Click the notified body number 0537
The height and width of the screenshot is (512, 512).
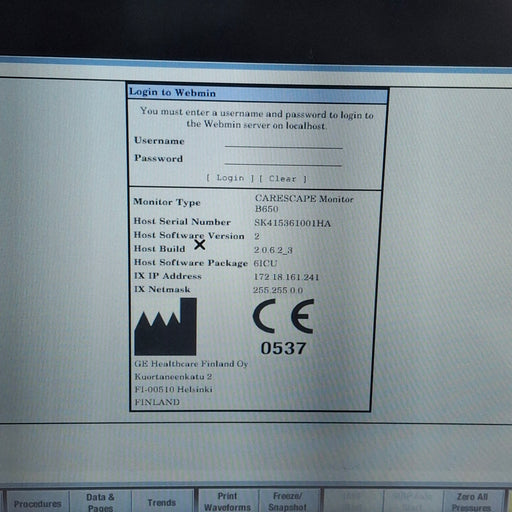[x=283, y=348]
